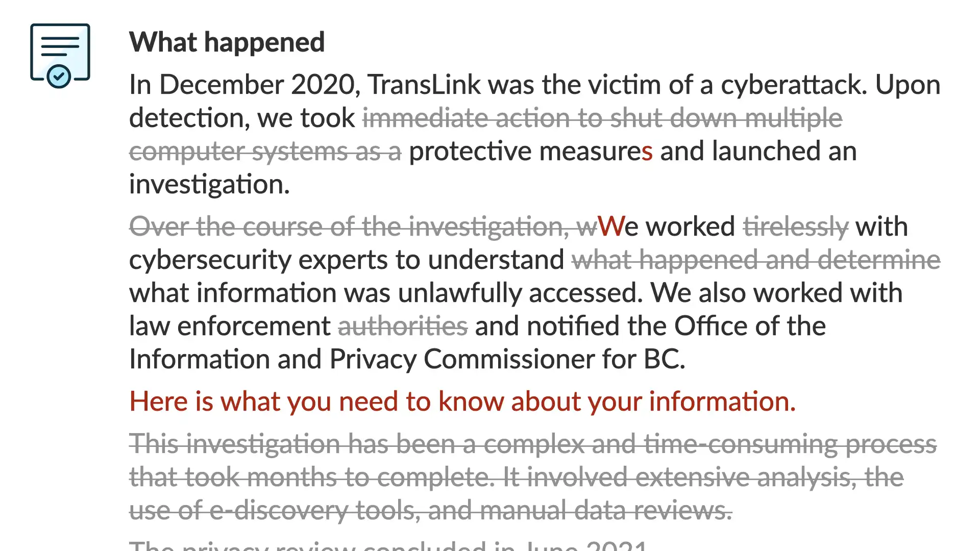980x551 pixels.
Task: Click the word "investigation." ending the first paragraph
Action: click(209, 185)
